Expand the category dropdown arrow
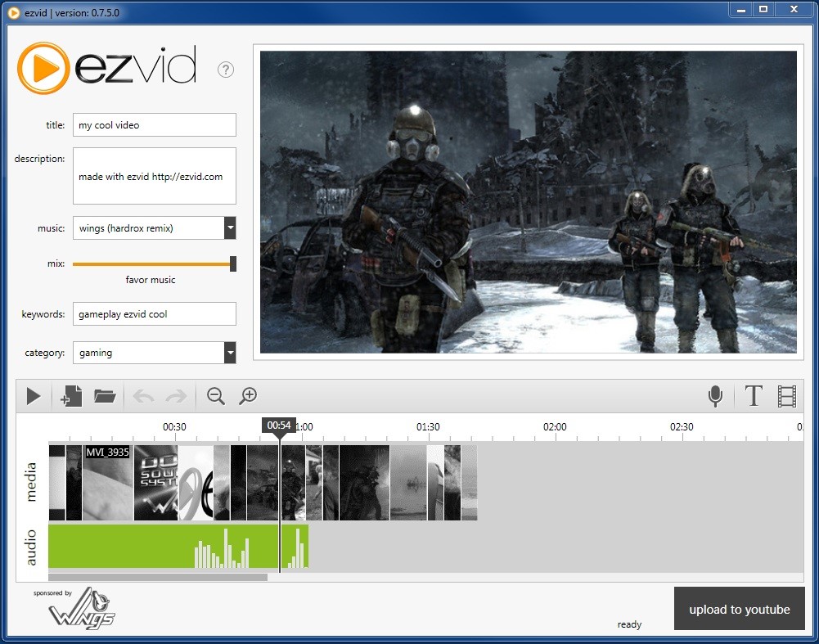819x644 pixels. (x=230, y=353)
